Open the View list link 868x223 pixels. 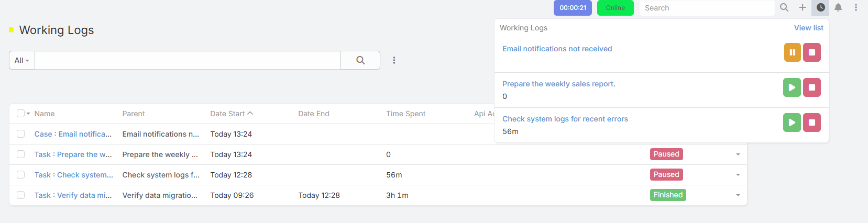(x=808, y=28)
